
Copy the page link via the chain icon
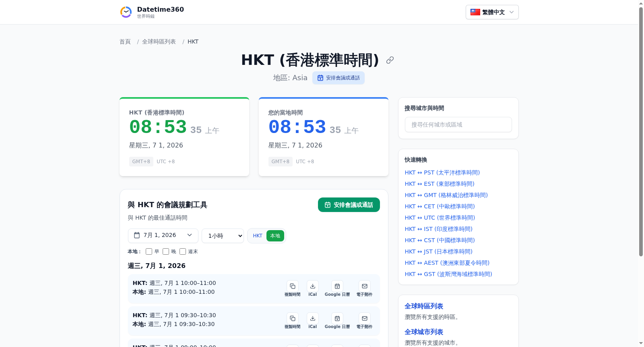tap(390, 60)
